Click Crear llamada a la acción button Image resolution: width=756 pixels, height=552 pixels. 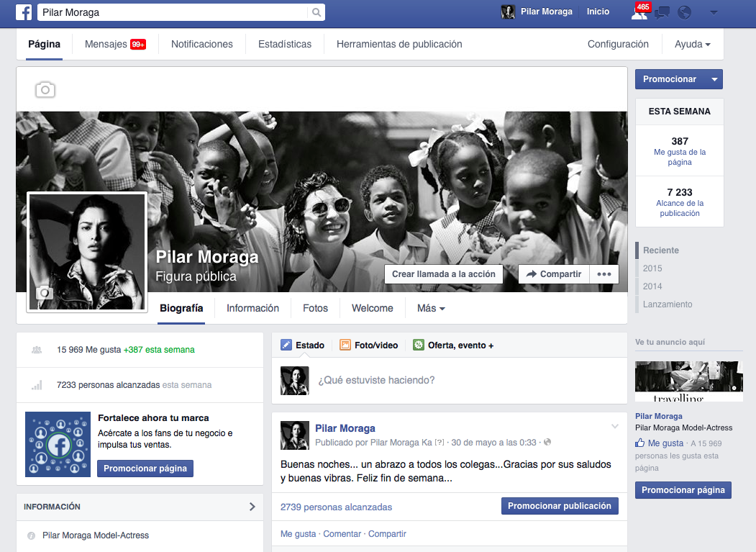pyautogui.click(x=444, y=274)
